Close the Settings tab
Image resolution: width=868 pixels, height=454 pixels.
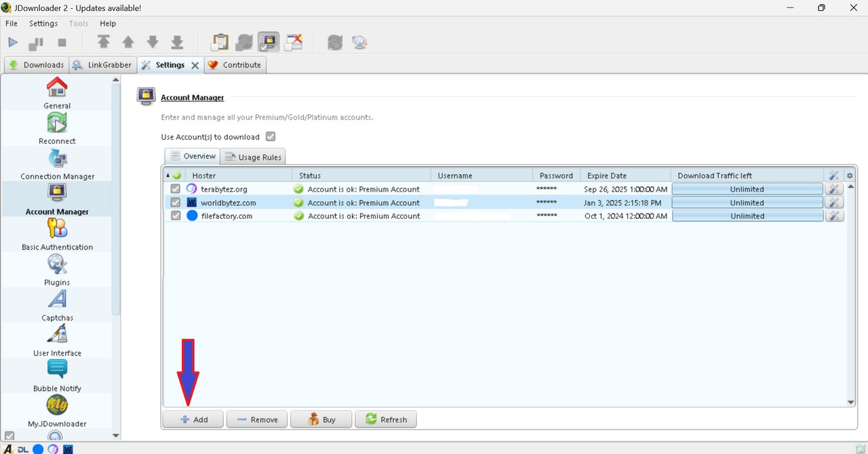click(195, 65)
